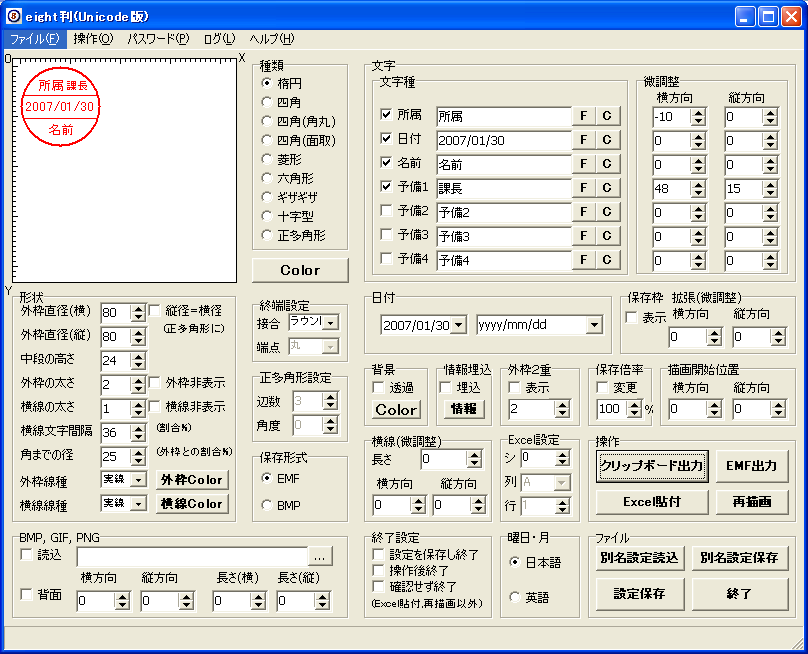The width and height of the screenshot is (808, 654).
Task: Click the 別名設定読込 button
Action: [639, 558]
